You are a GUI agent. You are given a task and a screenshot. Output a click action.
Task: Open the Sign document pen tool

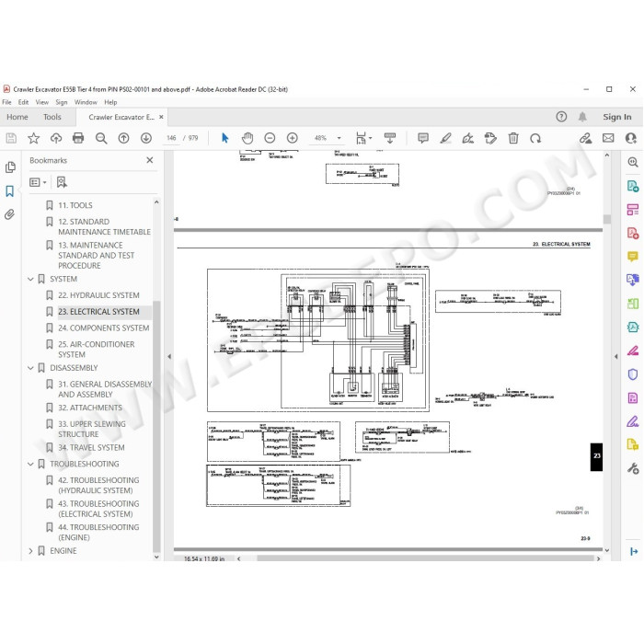tap(467, 138)
